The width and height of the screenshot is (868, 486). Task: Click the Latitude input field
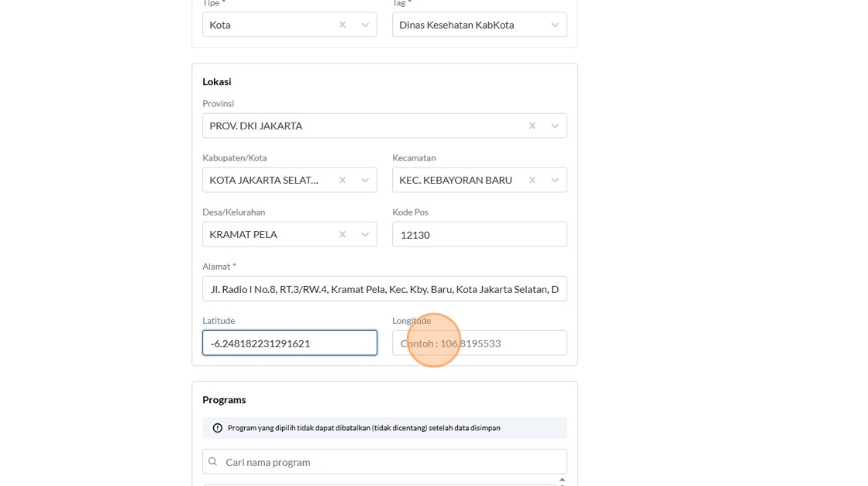(x=289, y=343)
